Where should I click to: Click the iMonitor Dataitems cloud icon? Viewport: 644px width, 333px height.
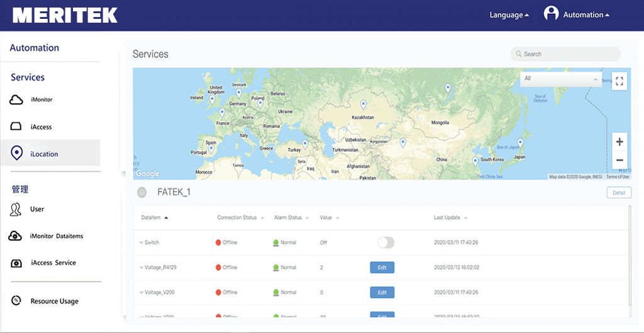[x=16, y=236]
